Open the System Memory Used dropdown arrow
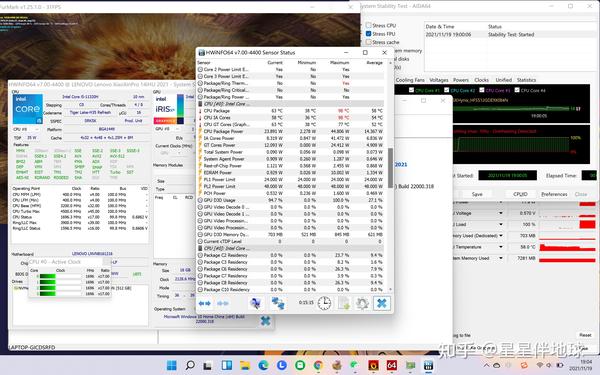The width and height of the screenshot is (600, 375). 501,258
